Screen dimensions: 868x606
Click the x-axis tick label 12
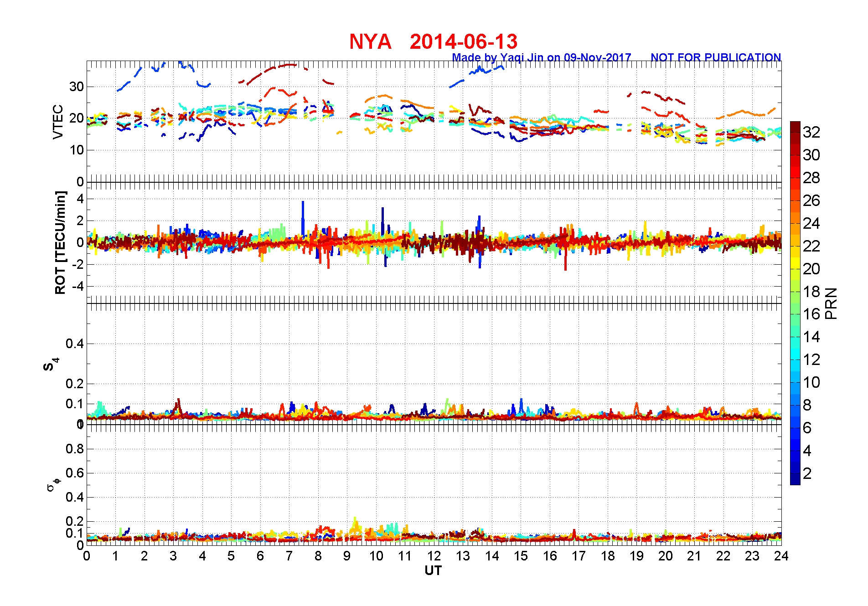[434, 556]
